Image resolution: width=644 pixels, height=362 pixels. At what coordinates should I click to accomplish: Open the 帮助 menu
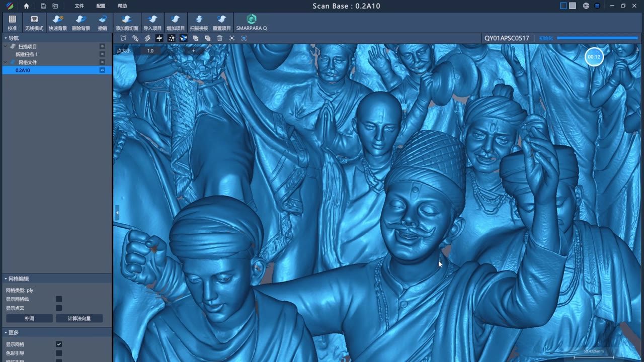[x=122, y=6]
